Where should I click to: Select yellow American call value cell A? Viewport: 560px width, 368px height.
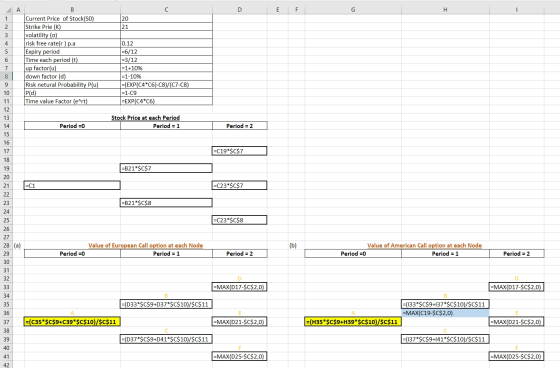[x=353, y=322]
